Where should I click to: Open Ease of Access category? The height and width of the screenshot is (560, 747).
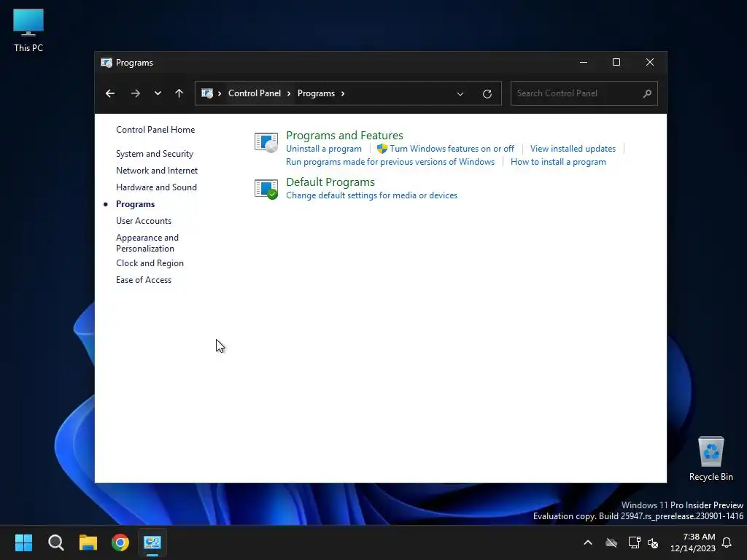pos(144,280)
